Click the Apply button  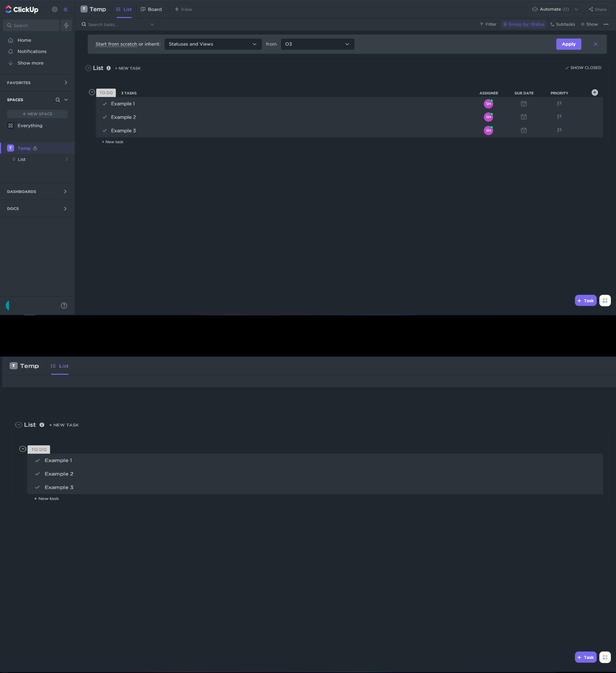[568, 44]
